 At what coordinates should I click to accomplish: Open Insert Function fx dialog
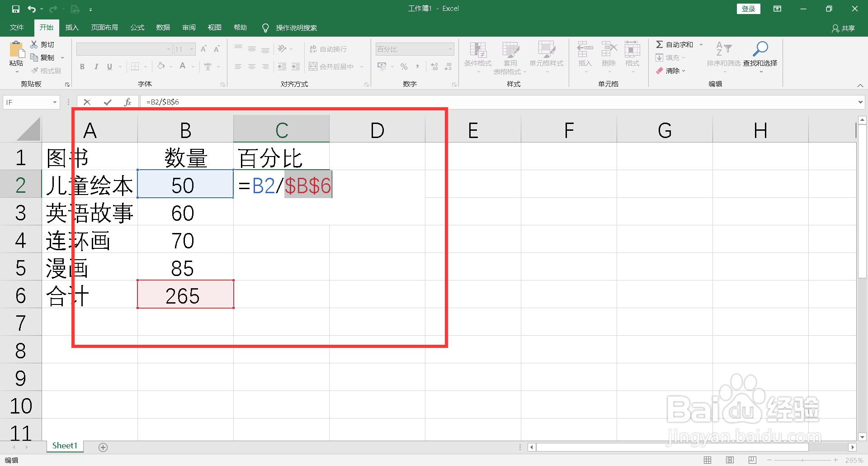click(127, 102)
